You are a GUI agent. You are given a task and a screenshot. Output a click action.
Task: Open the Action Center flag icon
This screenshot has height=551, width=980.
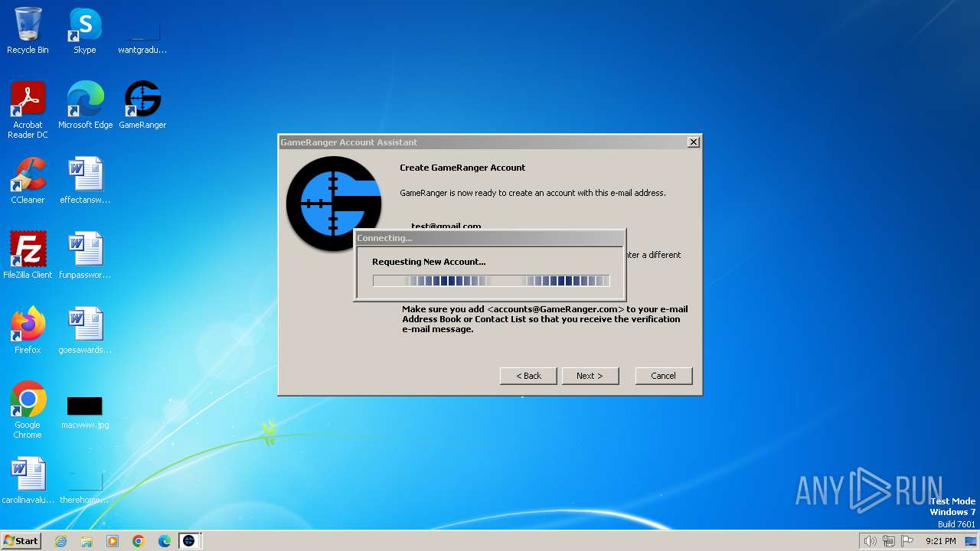tap(907, 541)
